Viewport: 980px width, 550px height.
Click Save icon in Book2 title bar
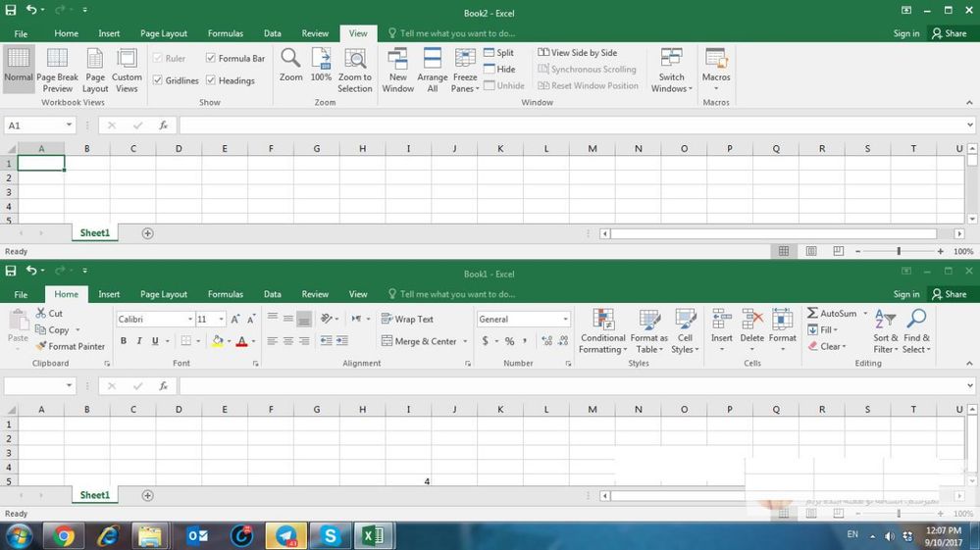point(11,10)
